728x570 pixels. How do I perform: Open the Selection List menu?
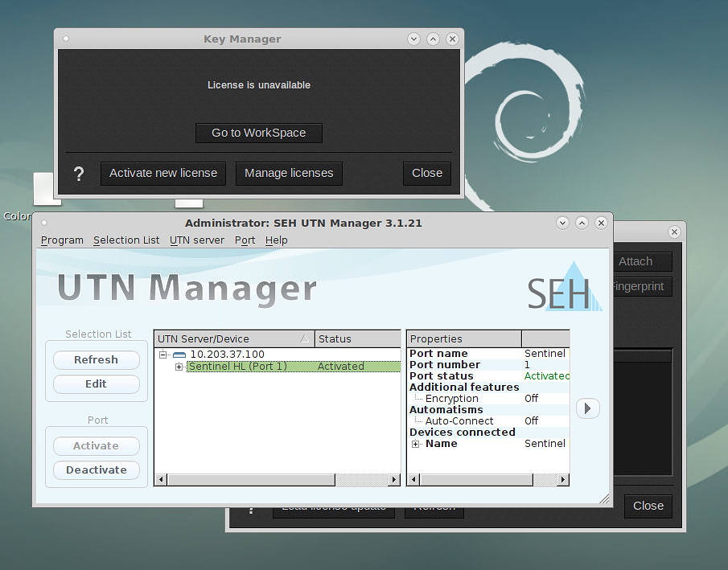126,240
